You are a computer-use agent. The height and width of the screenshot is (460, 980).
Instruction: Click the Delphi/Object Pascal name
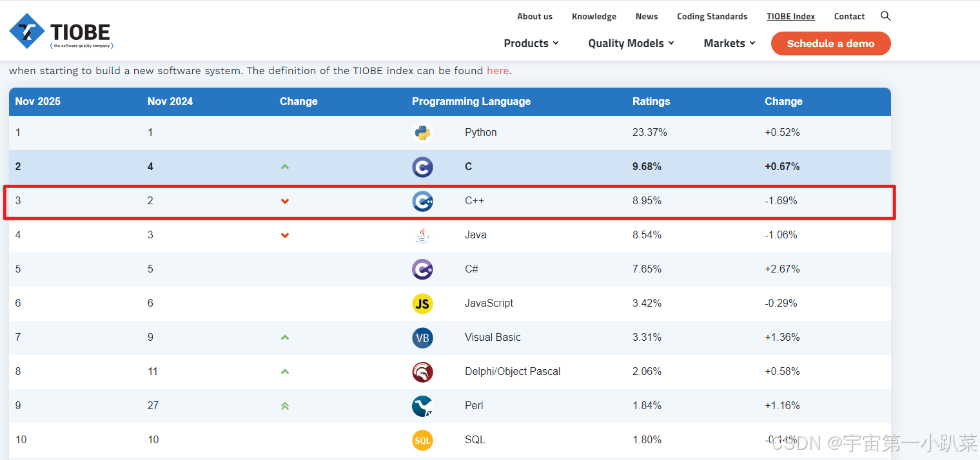pyautogui.click(x=513, y=372)
